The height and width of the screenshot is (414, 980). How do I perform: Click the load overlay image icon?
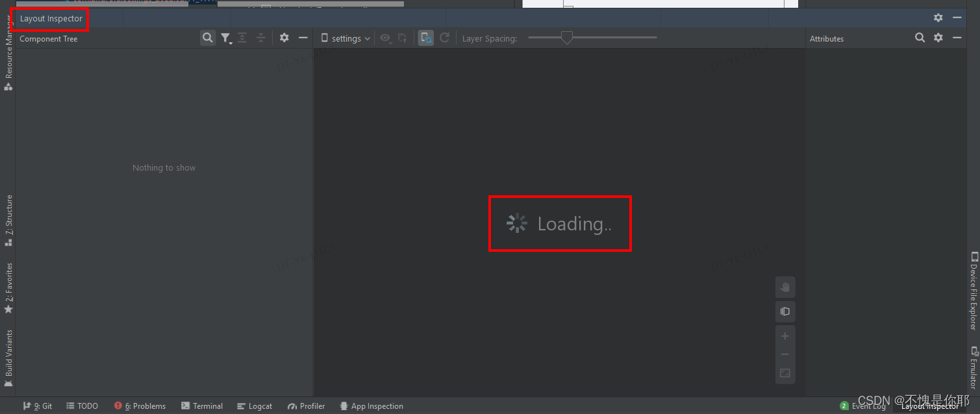[x=403, y=38]
